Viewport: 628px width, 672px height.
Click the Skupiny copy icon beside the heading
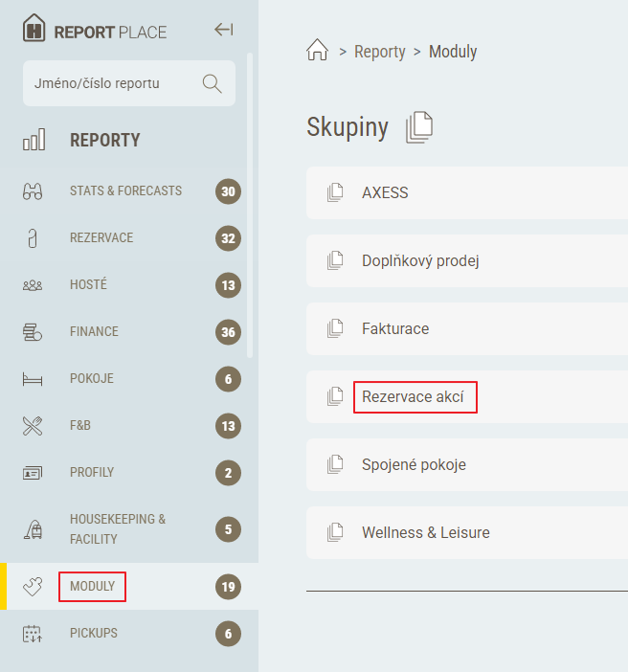coord(419,127)
